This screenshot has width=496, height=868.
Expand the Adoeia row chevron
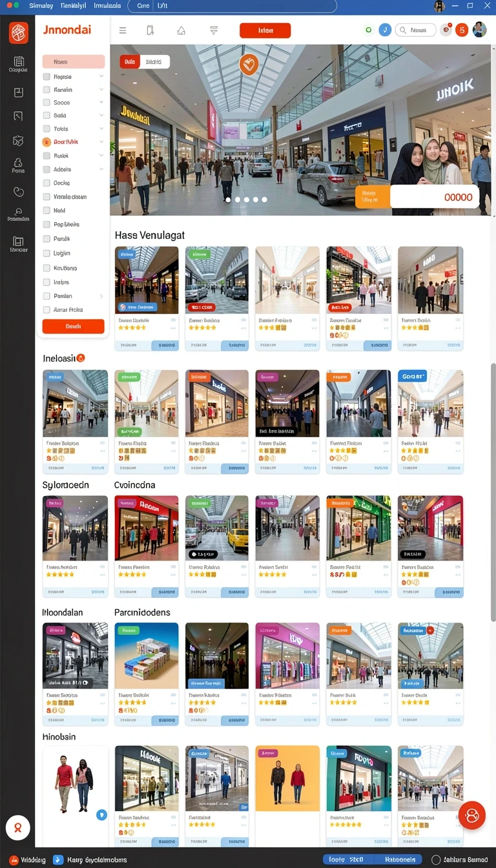coord(101,169)
